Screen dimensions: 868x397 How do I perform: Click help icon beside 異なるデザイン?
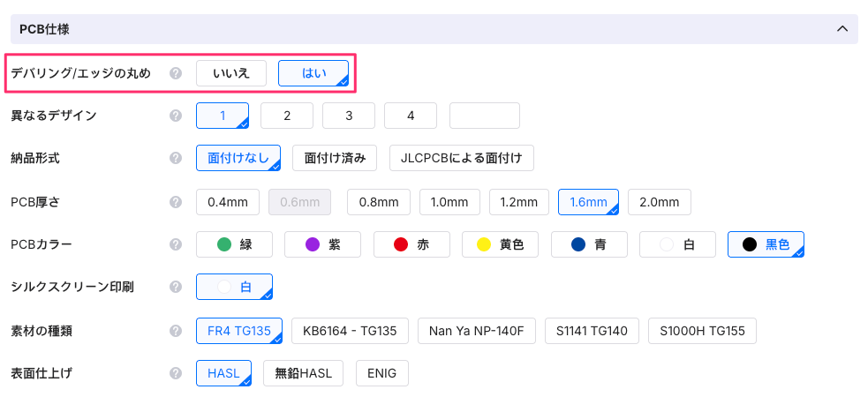(176, 116)
